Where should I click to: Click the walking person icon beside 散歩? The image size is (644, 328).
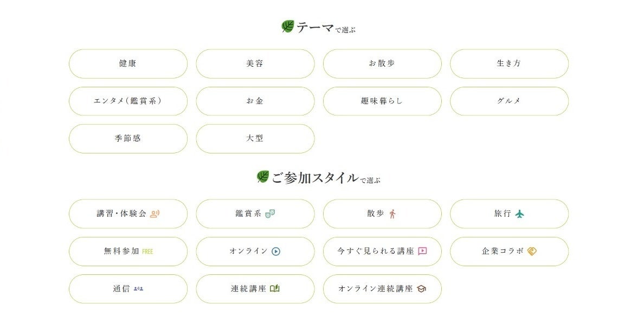(392, 214)
